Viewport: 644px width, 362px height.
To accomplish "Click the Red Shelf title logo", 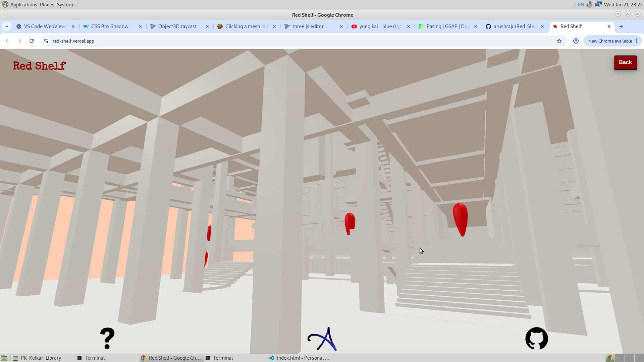I will click(x=39, y=66).
